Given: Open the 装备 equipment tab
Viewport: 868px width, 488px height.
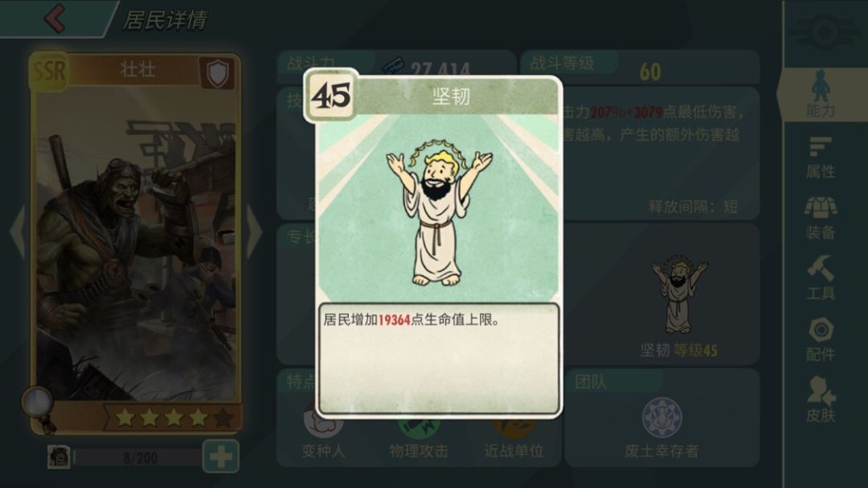Looking at the screenshot, I should click(821, 218).
